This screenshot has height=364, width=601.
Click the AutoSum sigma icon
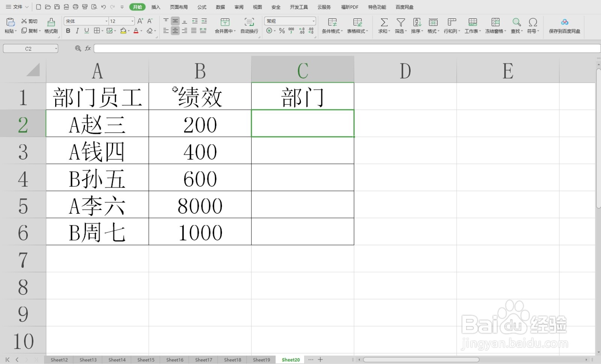[384, 22]
